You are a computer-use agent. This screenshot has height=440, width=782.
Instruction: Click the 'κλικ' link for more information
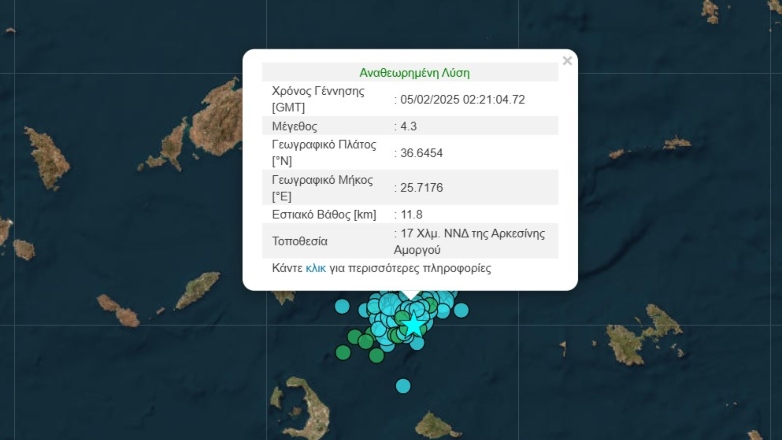pos(316,269)
